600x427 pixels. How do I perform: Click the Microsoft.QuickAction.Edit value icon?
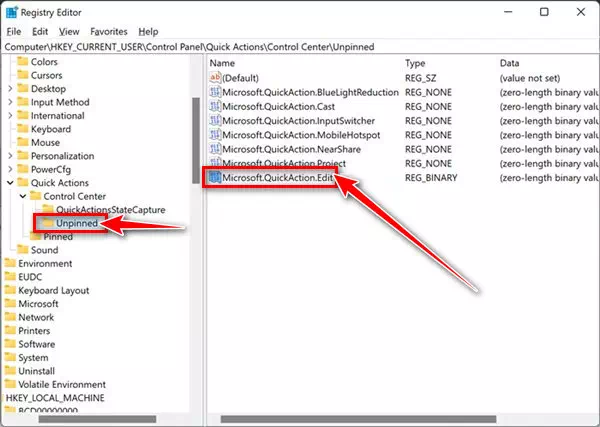215,178
